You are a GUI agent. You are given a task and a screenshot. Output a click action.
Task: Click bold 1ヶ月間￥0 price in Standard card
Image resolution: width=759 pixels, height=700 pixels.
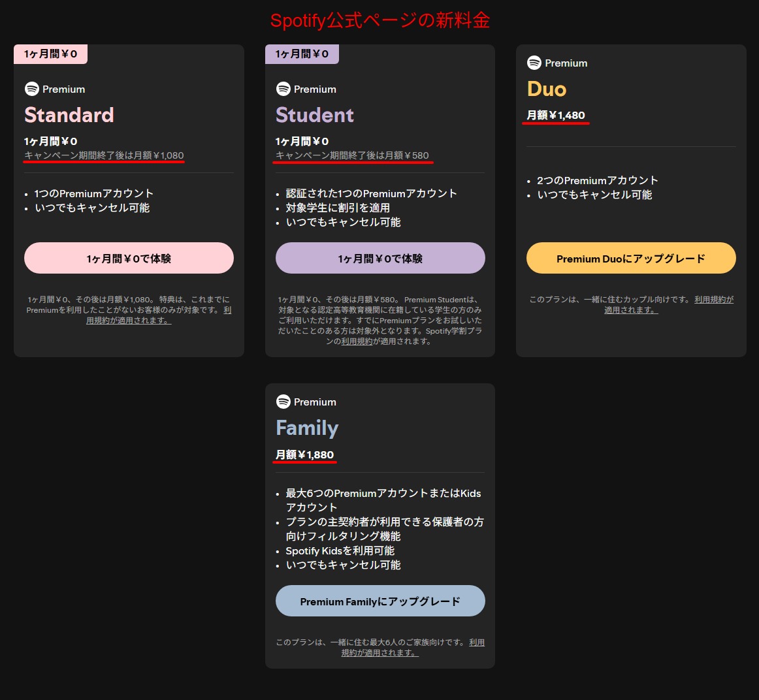point(51,141)
